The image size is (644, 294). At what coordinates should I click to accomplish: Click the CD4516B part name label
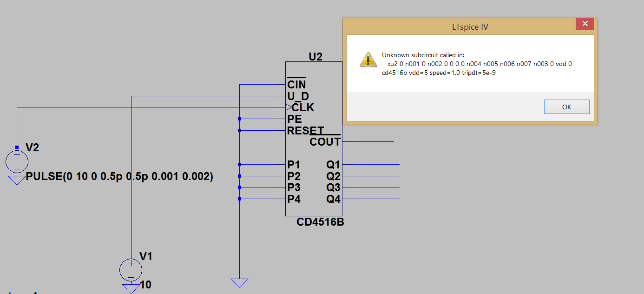coord(320,222)
